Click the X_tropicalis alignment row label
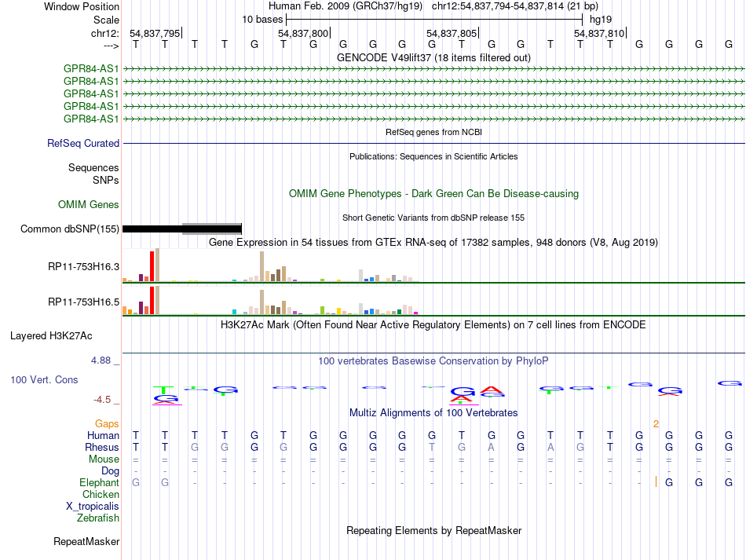 pos(93,507)
